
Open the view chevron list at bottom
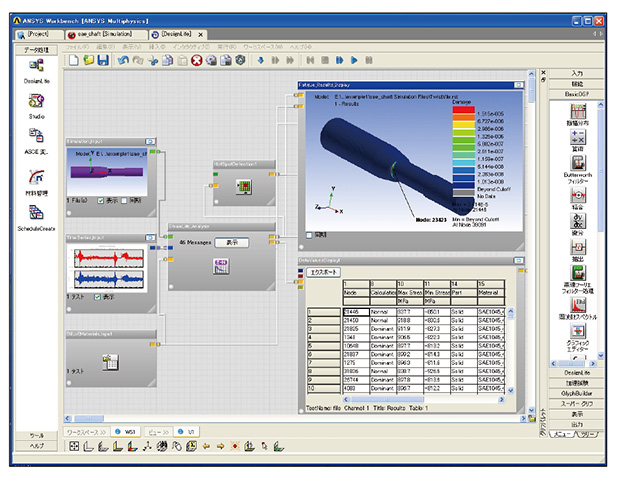tap(159, 432)
